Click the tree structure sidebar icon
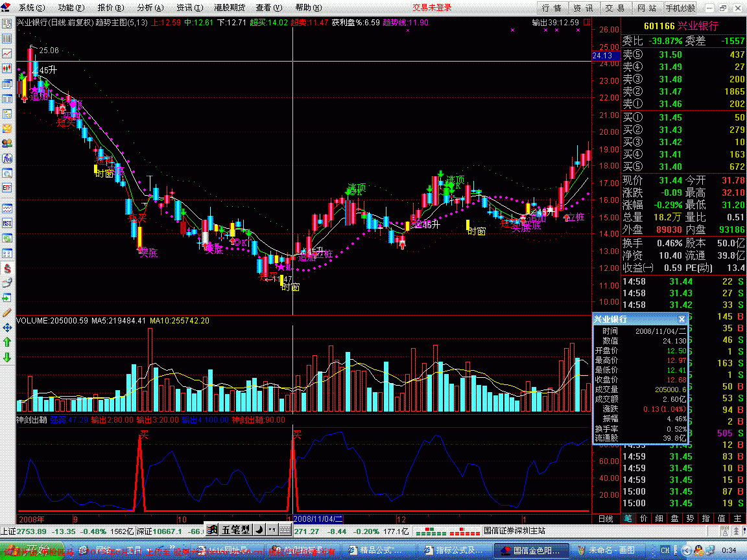The height and width of the screenshot is (560, 747). pos(7,114)
